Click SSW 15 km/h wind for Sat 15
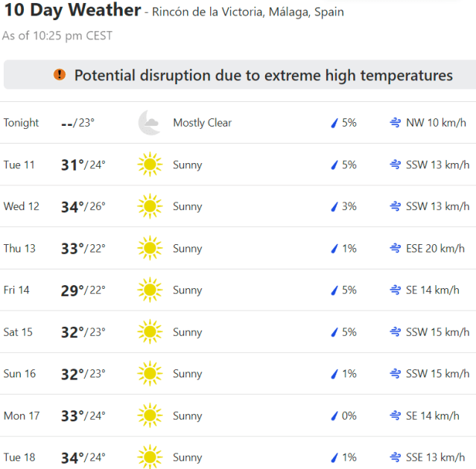The image size is (476, 469). point(438,332)
